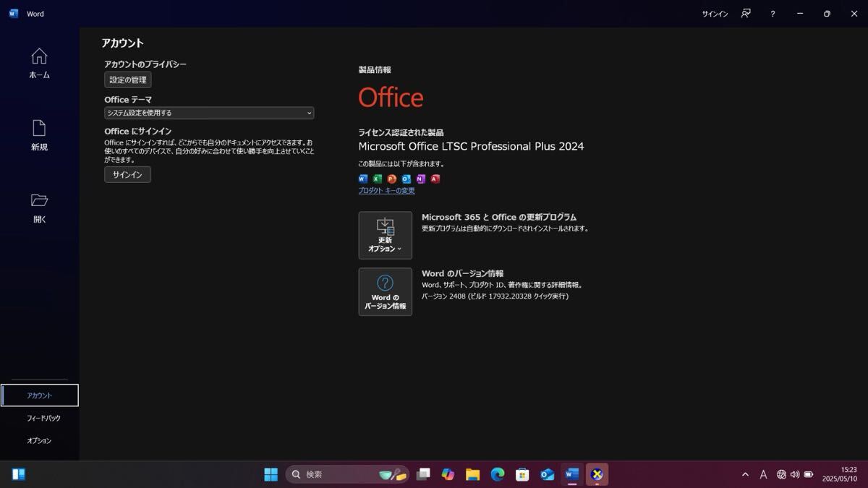Open オプション in the sidebar
Viewport: 868px width, 488px height.
coord(40,440)
